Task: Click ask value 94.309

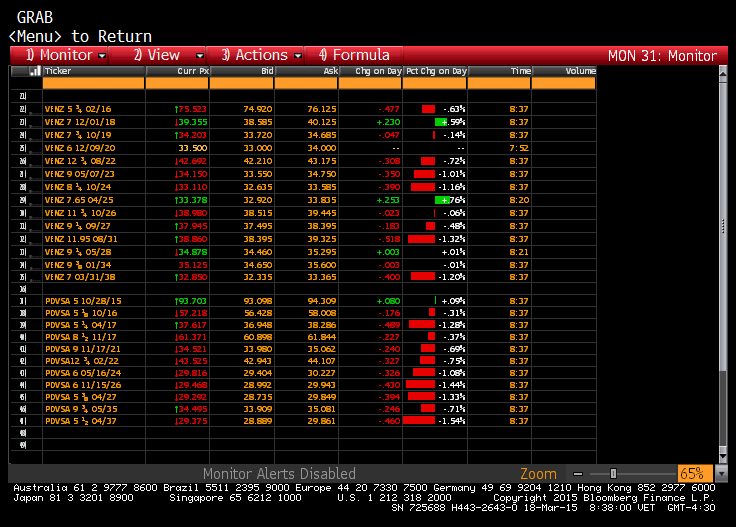Action: [322, 301]
